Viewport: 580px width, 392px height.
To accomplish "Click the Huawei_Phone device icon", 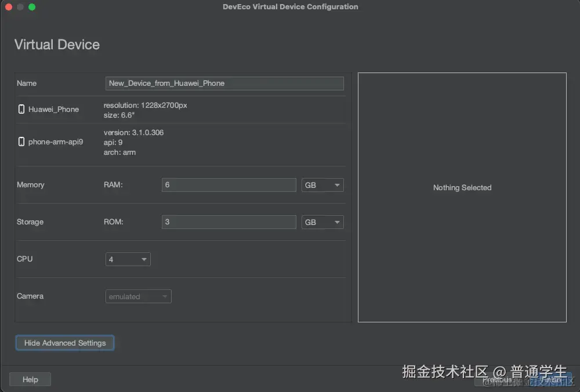I will (x=21, y=109).
